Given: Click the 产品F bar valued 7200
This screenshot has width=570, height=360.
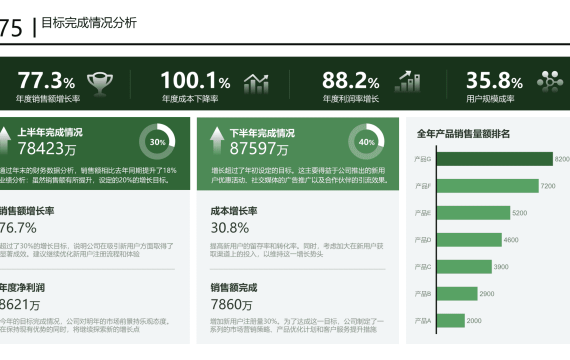Looking at the screenshot, I should (488, 186).
